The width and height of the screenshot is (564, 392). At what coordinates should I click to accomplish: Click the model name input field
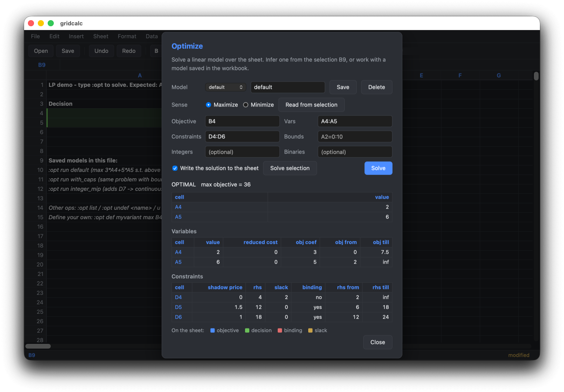point(288,87)
